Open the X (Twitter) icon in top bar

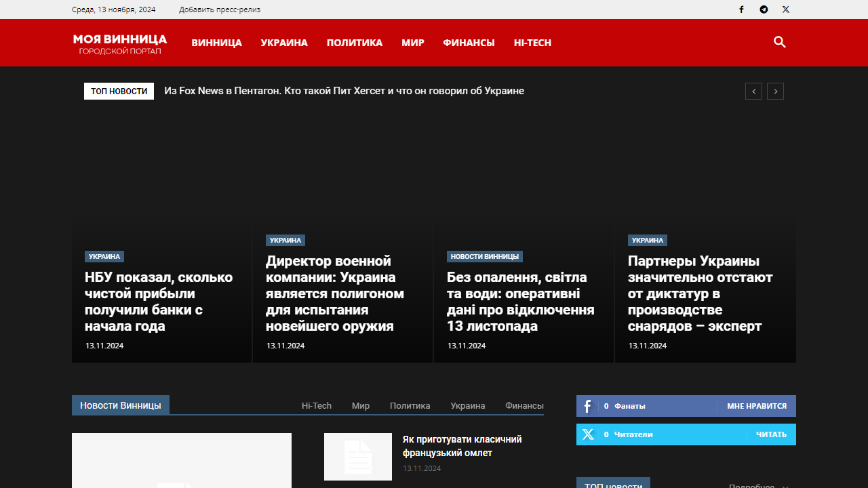click(785, 9)
